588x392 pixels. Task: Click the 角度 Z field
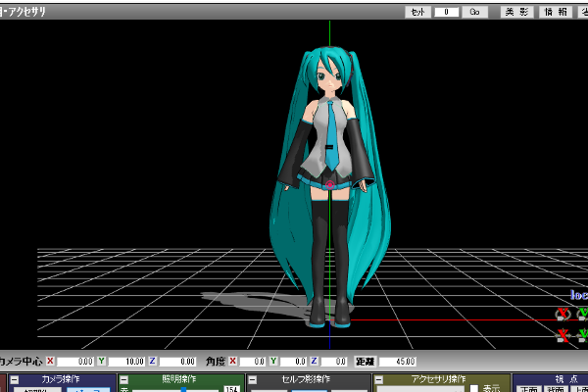click(x=334, y=362)
